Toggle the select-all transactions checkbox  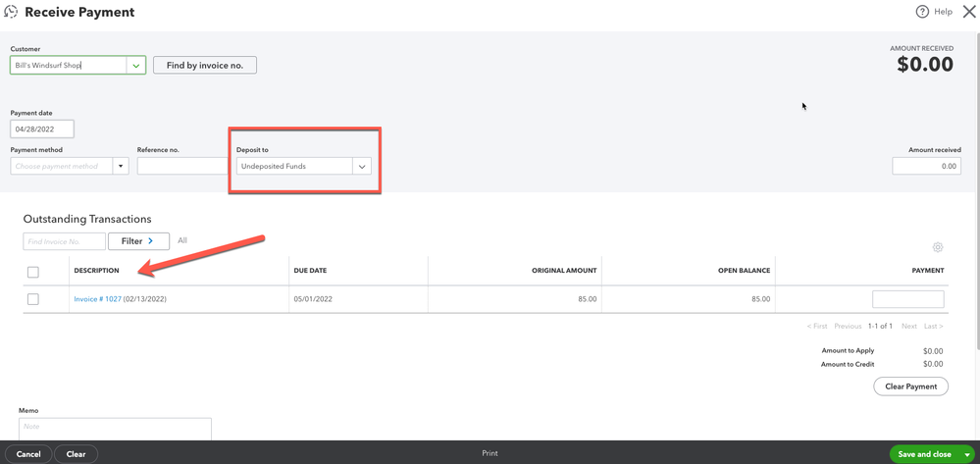[33, 272]
